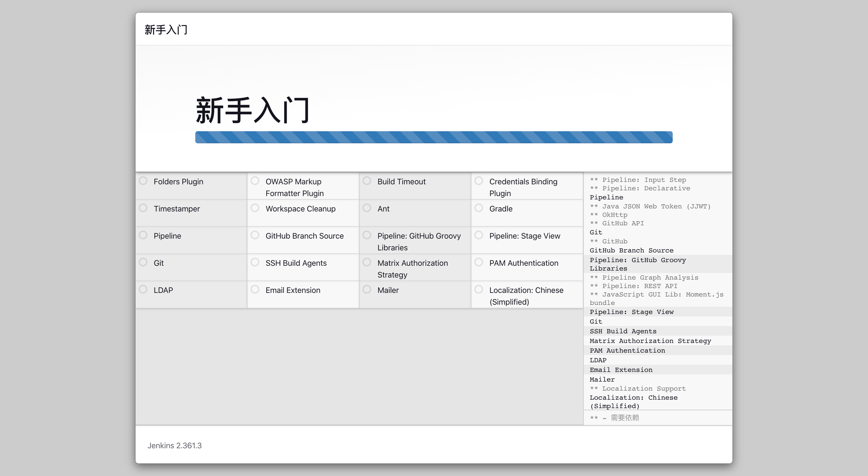
Task: Click 'SSH Build Agents' in the install log
Action: coord(623,331)
